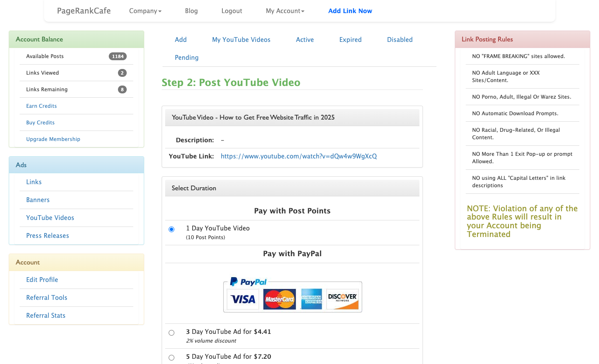Click Logout in the top menu
The height and width of the screenshot is (364, 599).
[x=232, y=10]
